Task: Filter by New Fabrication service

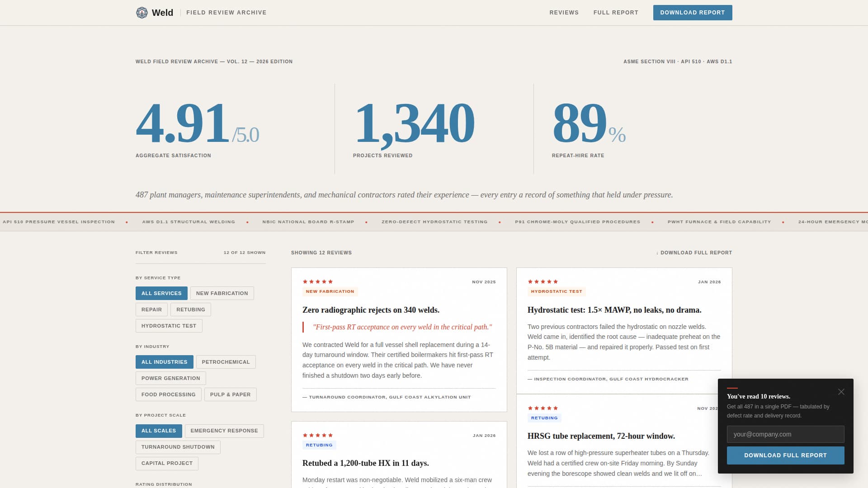Action: point(222,293)
